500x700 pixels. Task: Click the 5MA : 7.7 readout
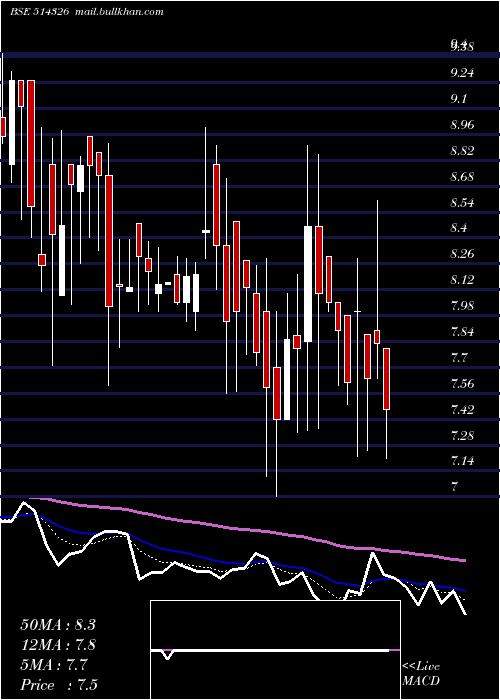coord(54,665)
